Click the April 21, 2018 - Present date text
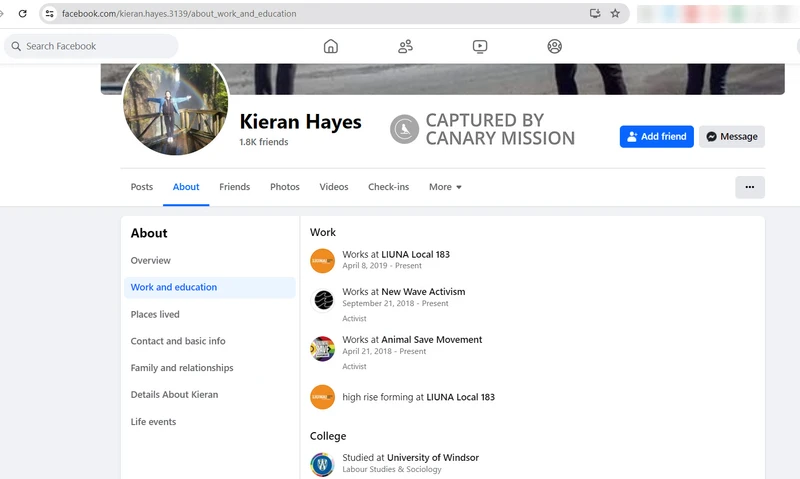The image size is (800, 479). [384, 351]
